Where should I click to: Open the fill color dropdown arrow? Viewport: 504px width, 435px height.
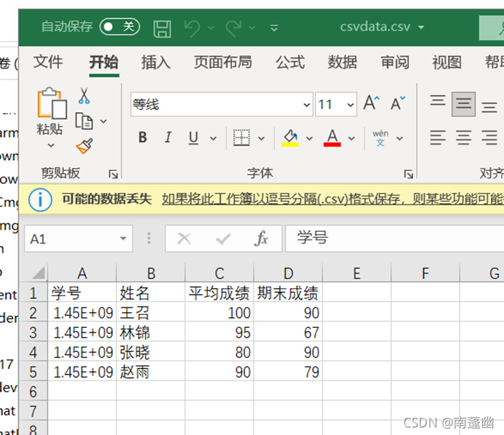pos(309,139)
